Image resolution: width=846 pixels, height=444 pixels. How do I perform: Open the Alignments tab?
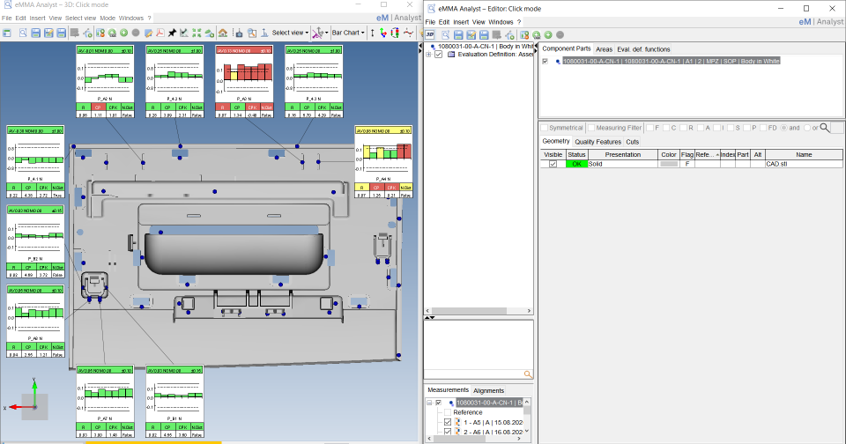point(488,390)
